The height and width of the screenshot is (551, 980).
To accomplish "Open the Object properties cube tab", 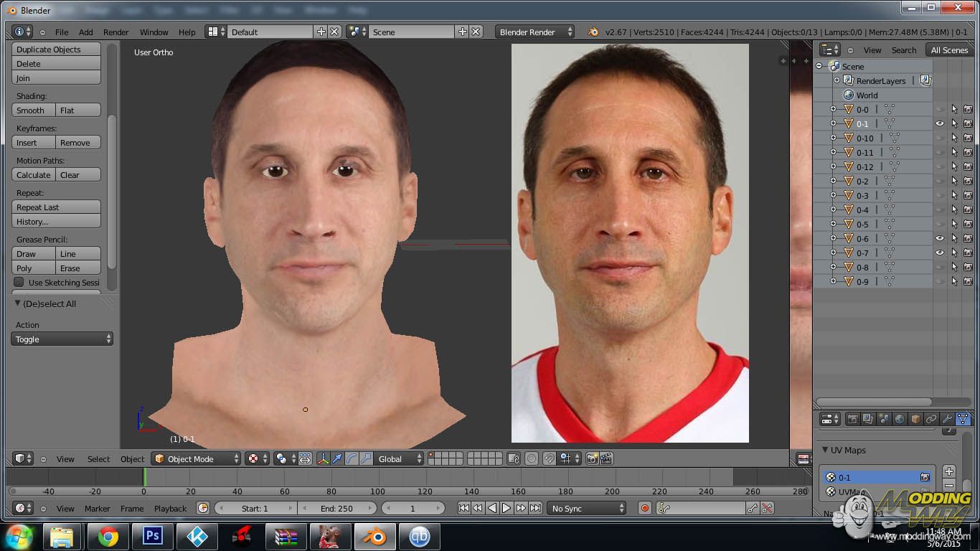I will [915, 419].
